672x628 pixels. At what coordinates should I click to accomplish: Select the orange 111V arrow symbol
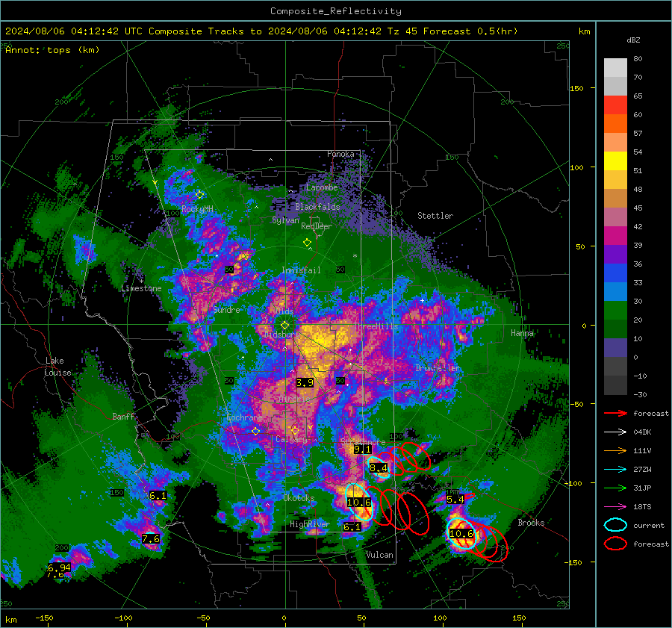click(x=615, y=450)
